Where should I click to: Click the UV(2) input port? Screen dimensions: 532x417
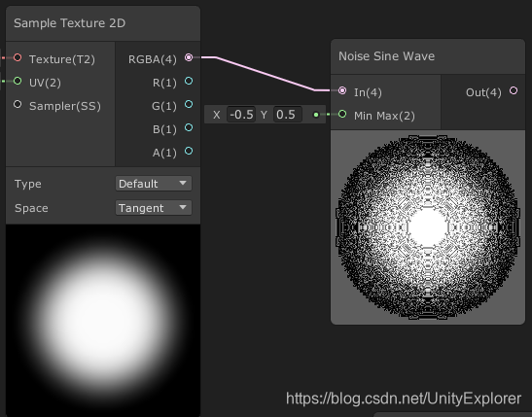(18, 81)
